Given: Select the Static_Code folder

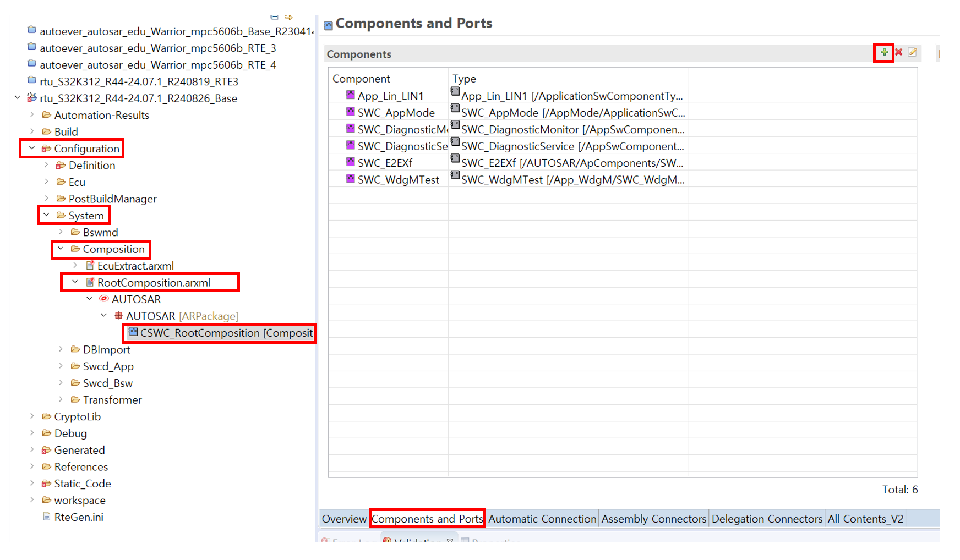Looking at the screenshot, I should (83, 484).
